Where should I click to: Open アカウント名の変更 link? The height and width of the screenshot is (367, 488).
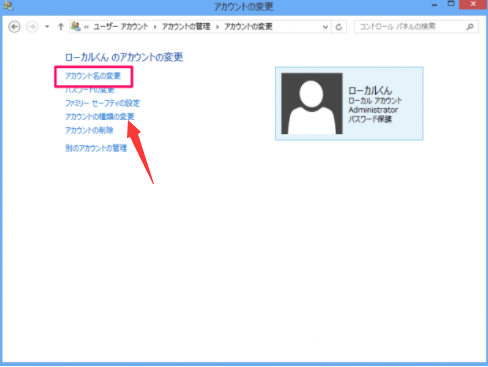pos(93,76)
